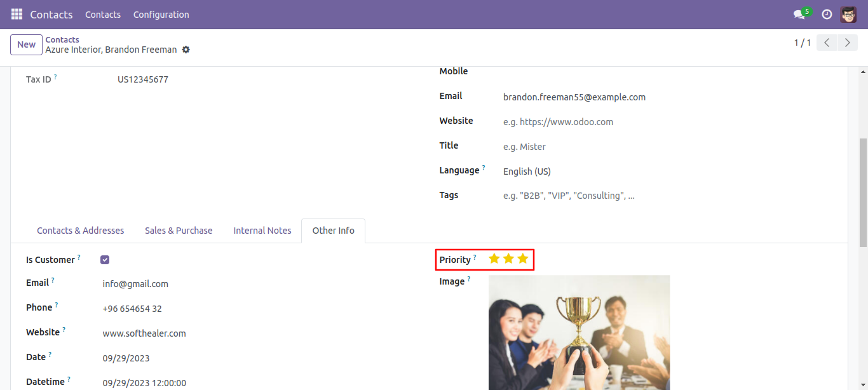
Task: Follow the Contacts breadcrumb link
Action: click(62, 39)
